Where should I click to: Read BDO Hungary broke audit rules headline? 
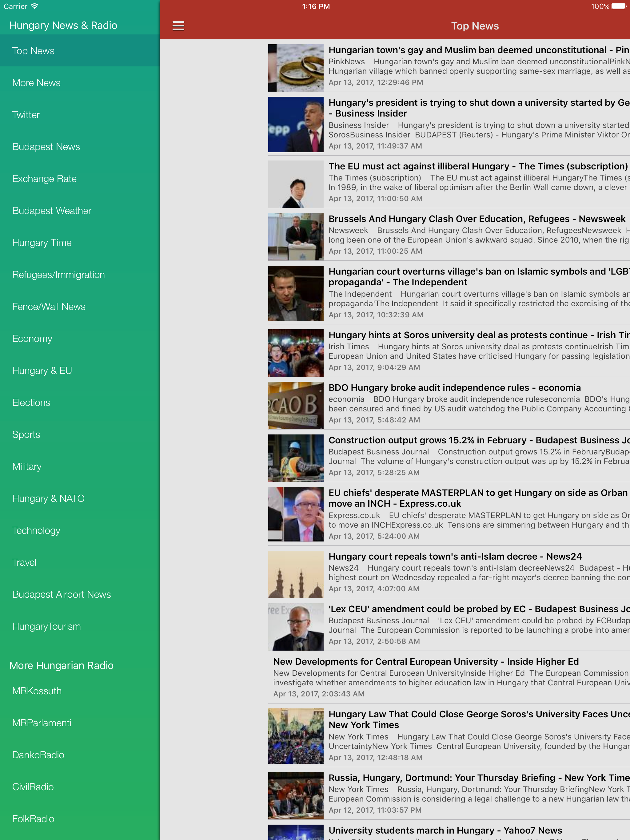454,387
